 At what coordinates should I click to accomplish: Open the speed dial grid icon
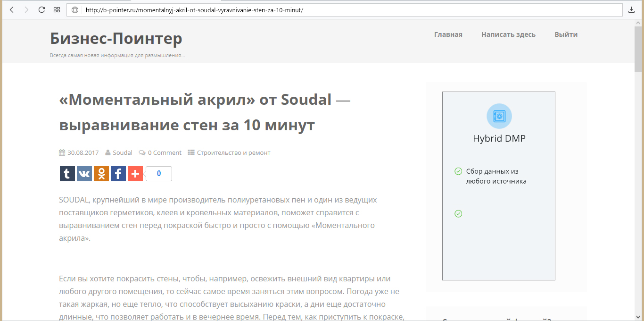point(57,10)
